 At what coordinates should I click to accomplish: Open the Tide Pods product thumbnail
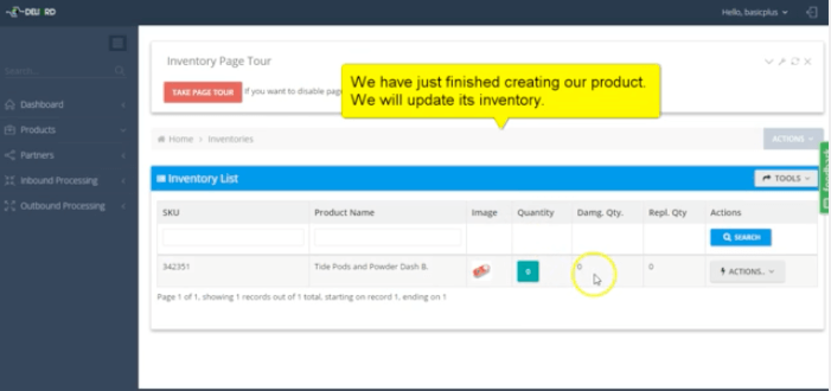click(x=482, y=271)
